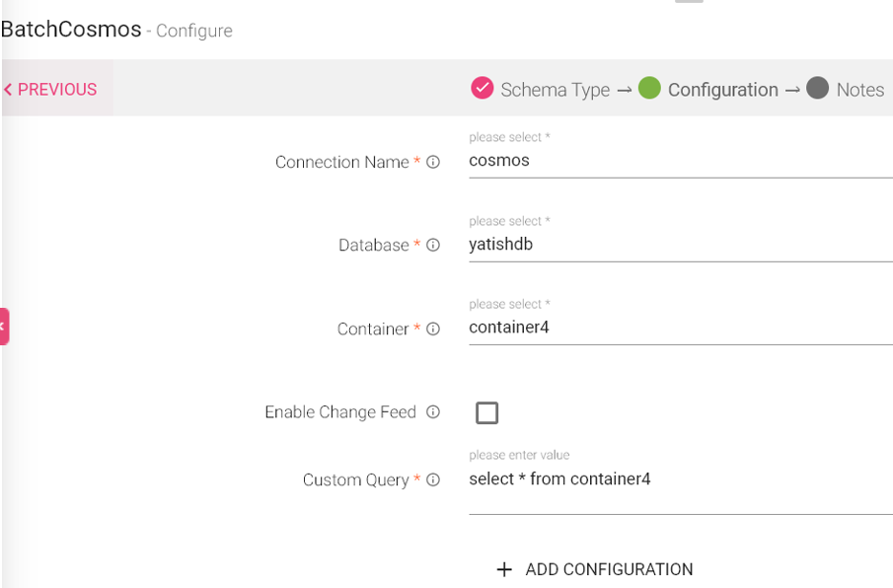
Task: Click info icon beside Container label
Action: tap(433, 329)
